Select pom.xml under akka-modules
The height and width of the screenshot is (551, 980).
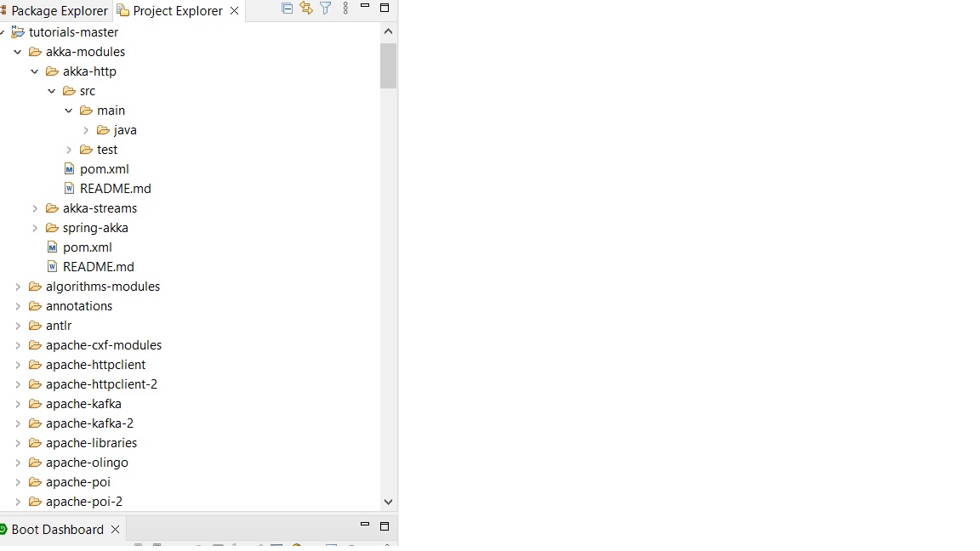(88, 247)
